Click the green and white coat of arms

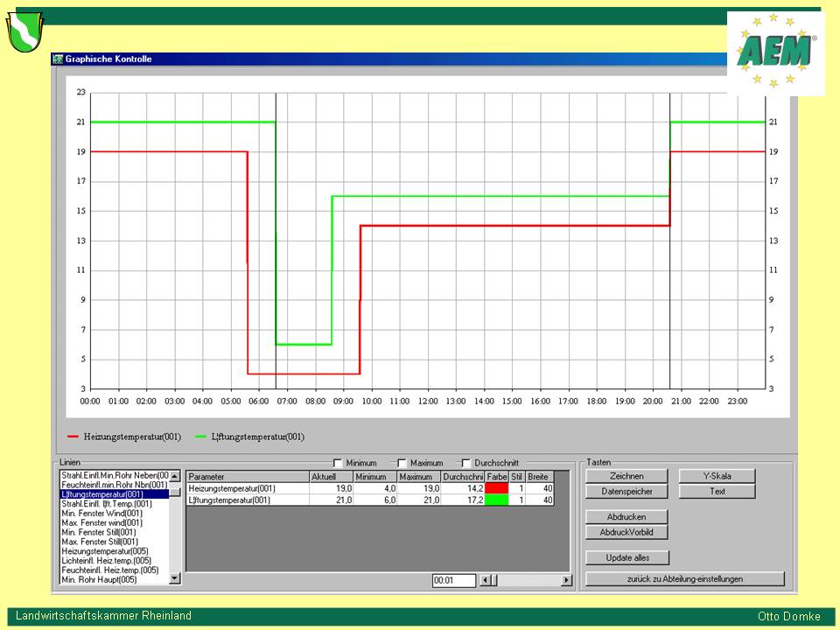[x=23, y=32]
